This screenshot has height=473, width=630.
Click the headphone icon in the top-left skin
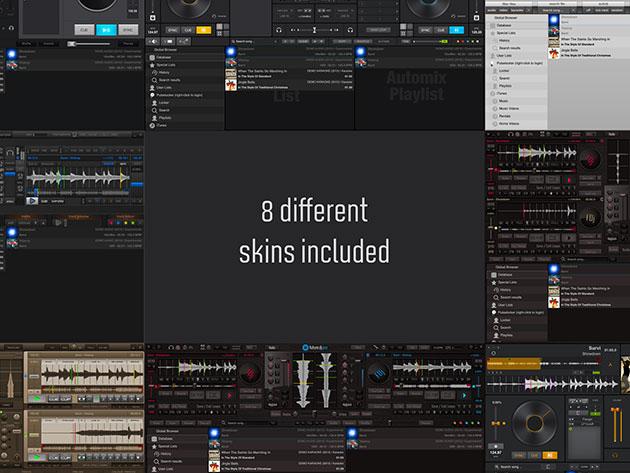(11, 28)
